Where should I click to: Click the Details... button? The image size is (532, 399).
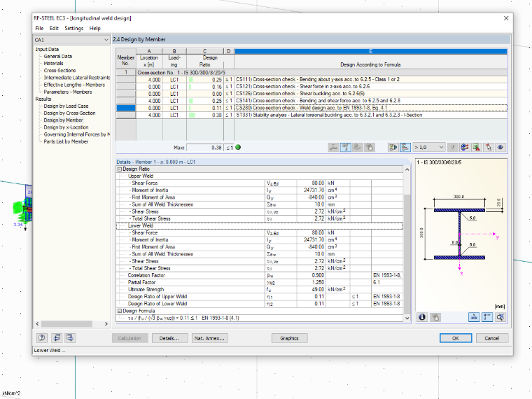click(169, 338)
